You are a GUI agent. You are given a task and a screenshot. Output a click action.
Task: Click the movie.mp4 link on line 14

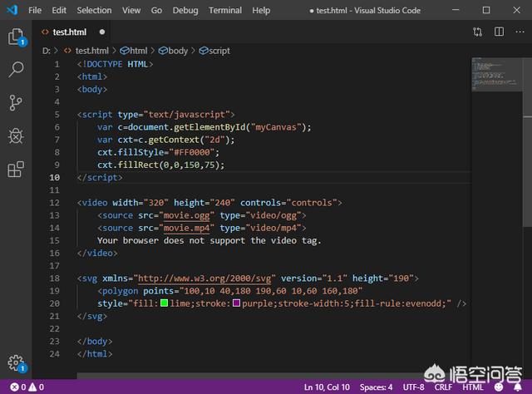tap(186, 228)
